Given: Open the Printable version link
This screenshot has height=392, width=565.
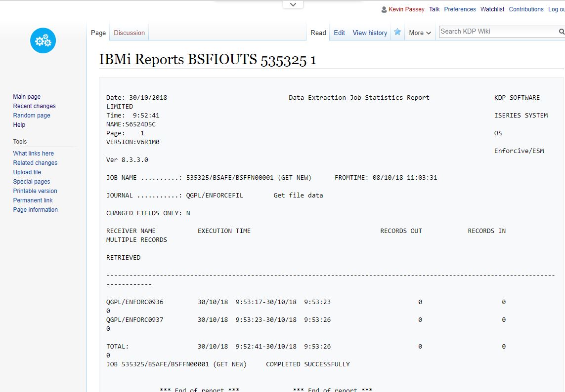Looking at the screenshot, I should click(x=35, y=191).
